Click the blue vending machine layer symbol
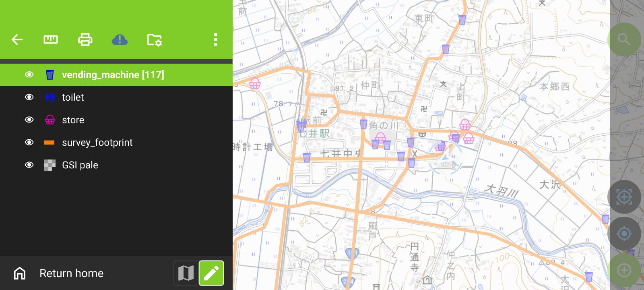This screenshot has width=644, height=290. click(x=50, y=75)
